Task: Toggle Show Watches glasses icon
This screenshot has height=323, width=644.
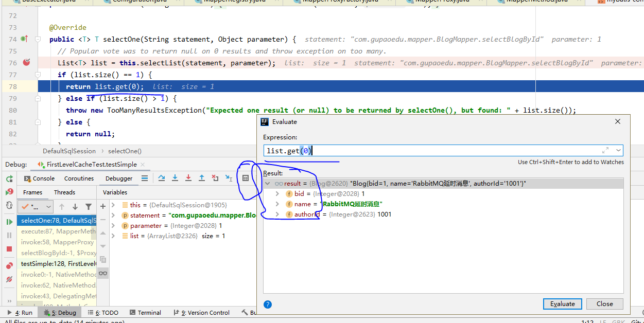Action: click(103, 273)
